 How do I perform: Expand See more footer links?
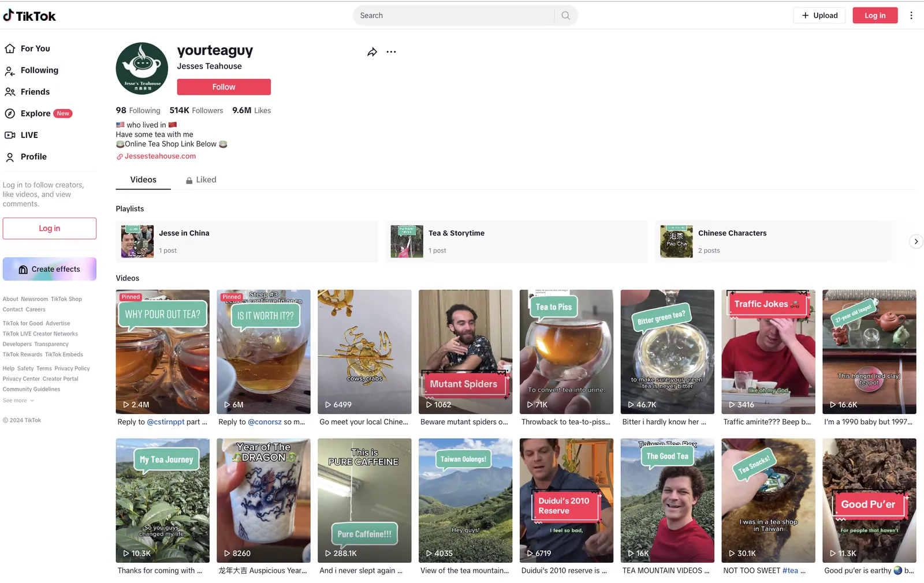pos(18,401)
